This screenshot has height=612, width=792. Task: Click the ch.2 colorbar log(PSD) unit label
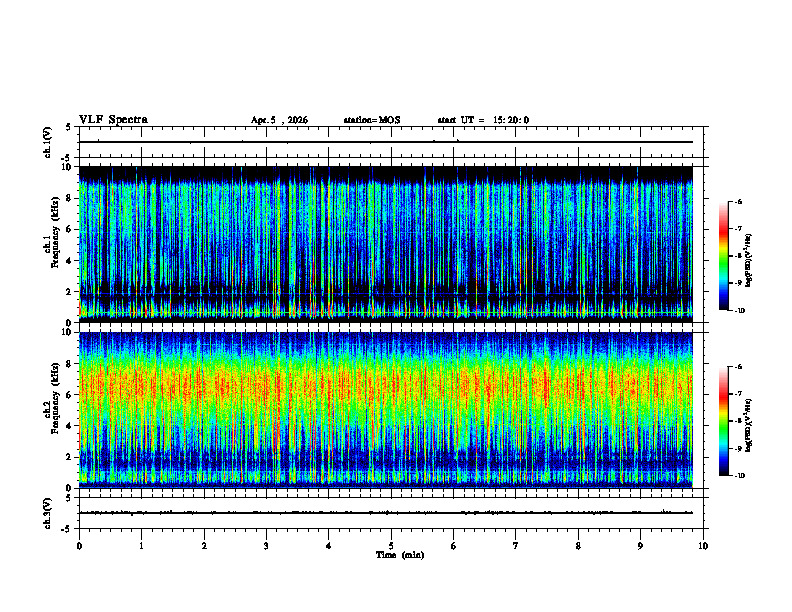point(749,426)
